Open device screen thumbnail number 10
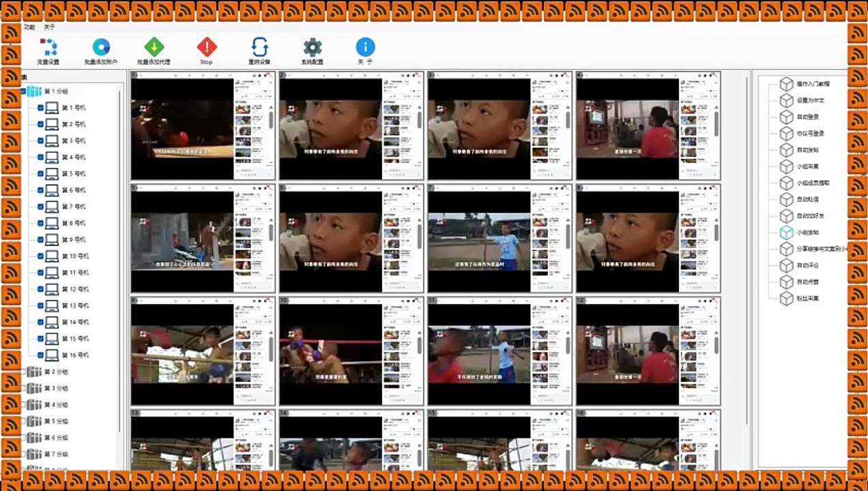 click(351, 351)
